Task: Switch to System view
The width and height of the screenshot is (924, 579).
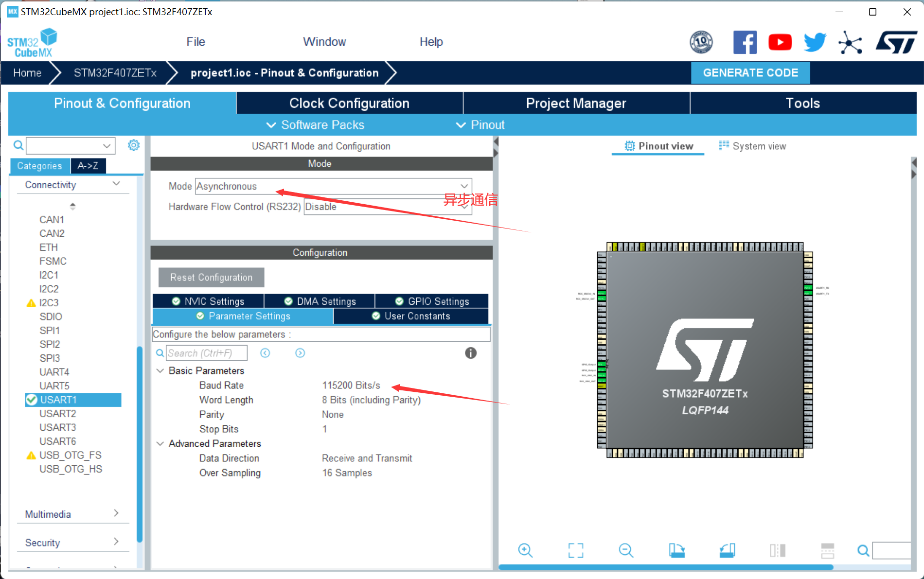Action: click(752, 146)
